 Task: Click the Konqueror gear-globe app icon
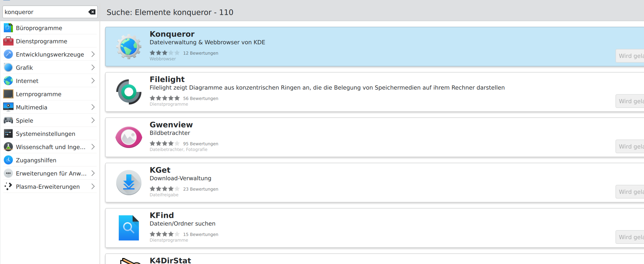click(x=129, y=47)
